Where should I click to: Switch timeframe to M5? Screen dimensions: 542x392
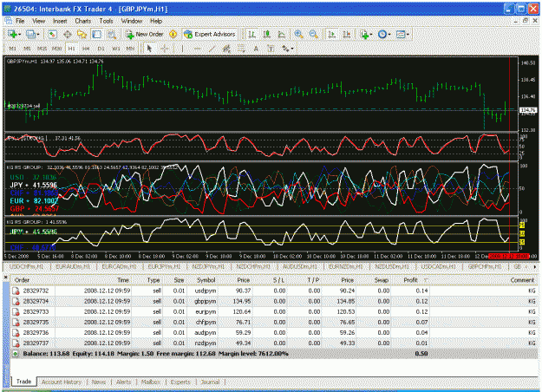pyautogui.click(x=27, y=49)
